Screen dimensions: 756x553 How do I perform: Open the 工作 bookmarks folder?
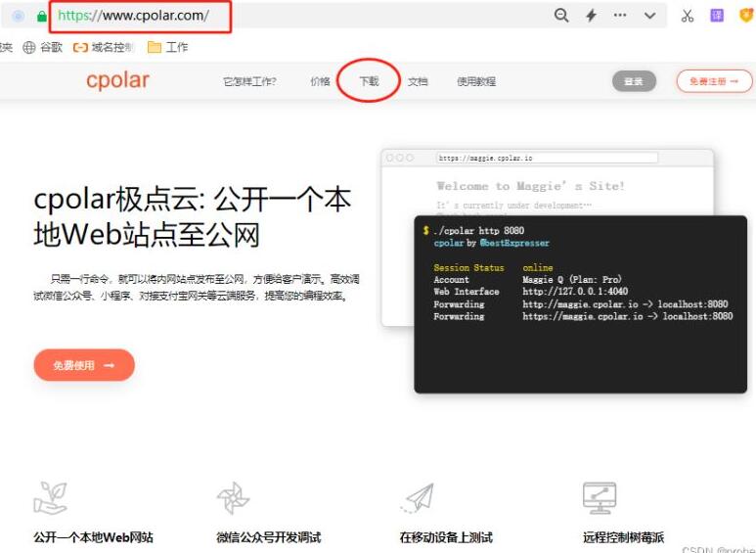tap(168, 47)
